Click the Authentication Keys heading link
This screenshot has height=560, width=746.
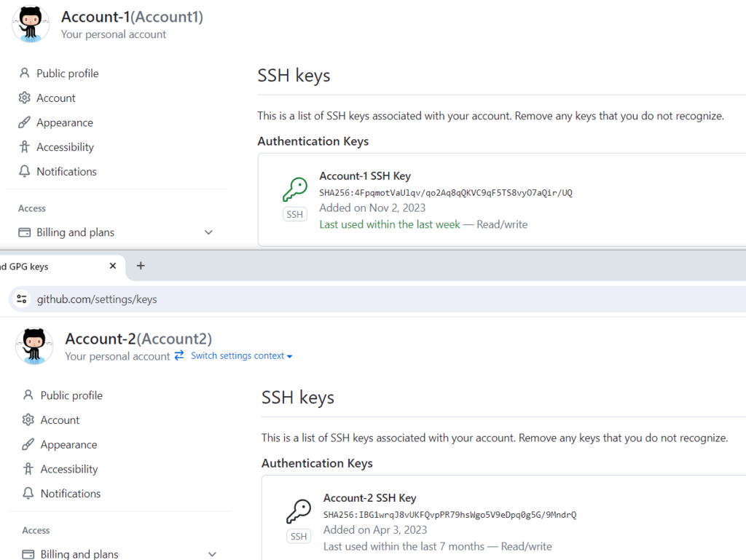click(x=313, y=141)
